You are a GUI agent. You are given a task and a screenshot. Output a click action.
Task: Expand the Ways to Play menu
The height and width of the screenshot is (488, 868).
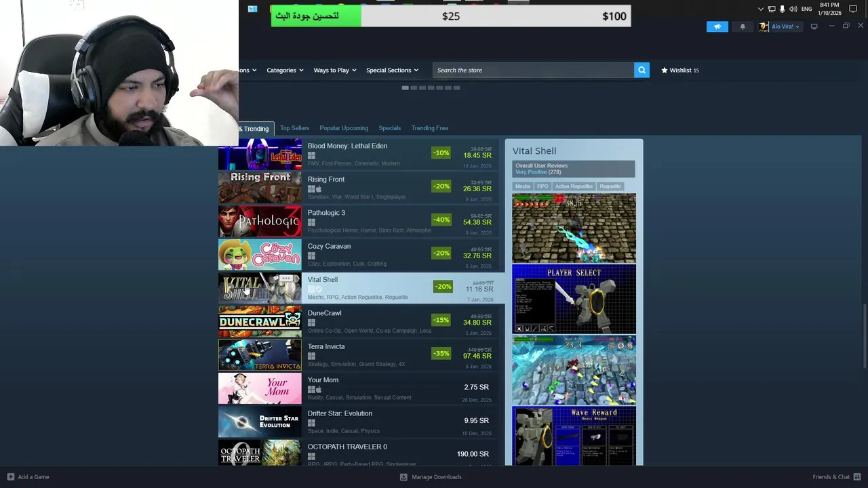click(x=335, y=70)
